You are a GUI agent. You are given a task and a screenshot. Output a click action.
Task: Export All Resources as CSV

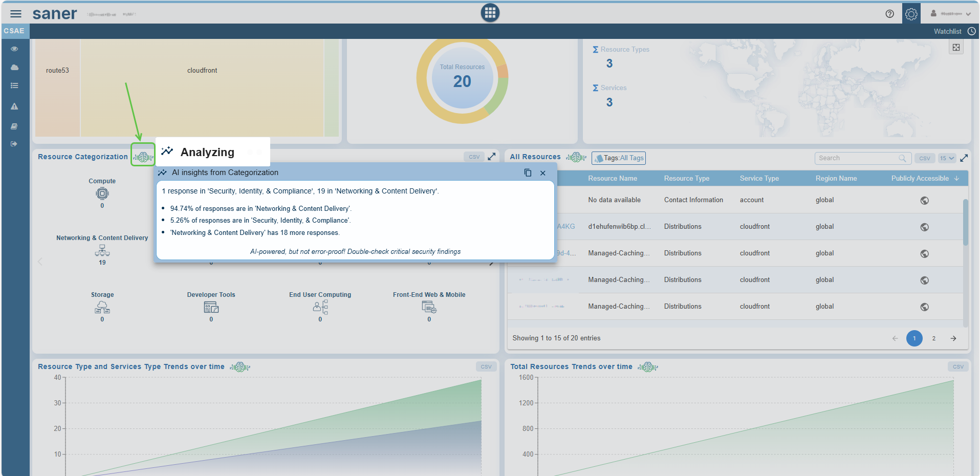tap(925, 158)
